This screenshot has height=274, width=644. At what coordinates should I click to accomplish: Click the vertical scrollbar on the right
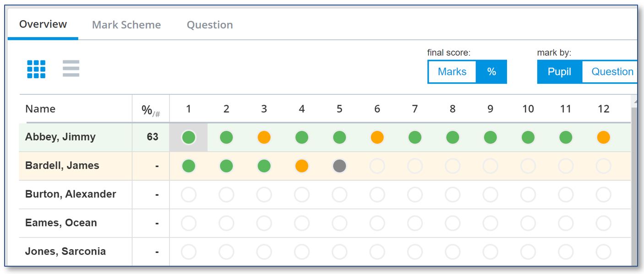pyautogui.click(x=634, y=183)
